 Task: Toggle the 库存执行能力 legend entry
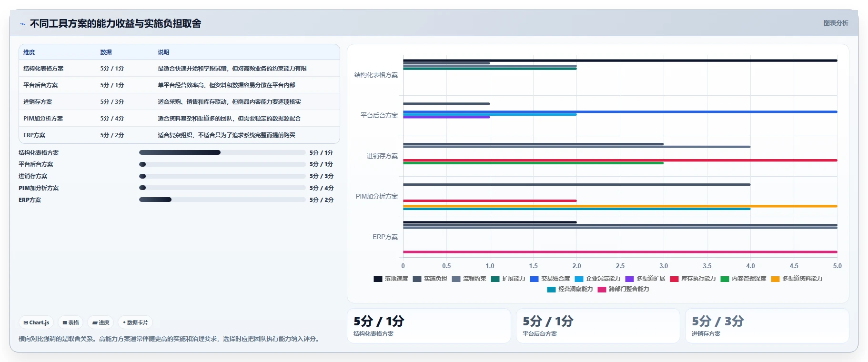click(693, 279)
